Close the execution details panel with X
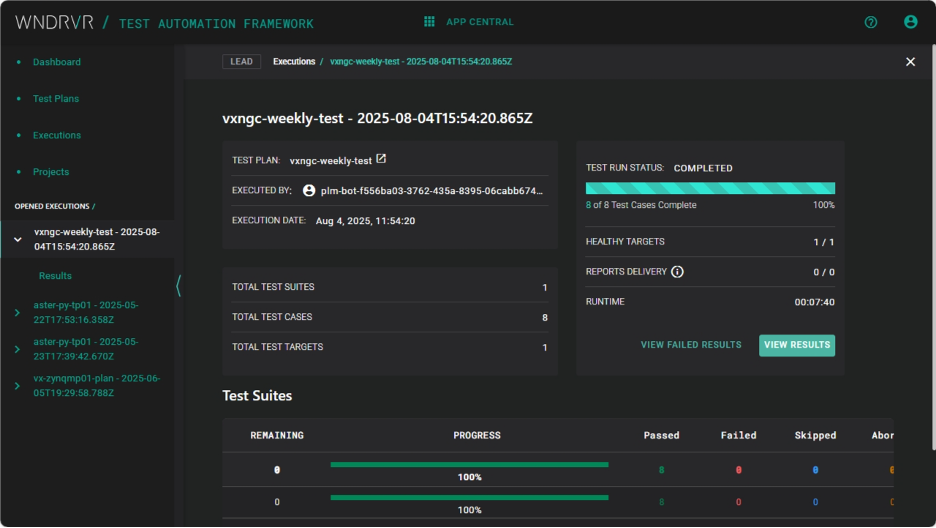The height and width of the screenshot is (528, 936). click(910, 62)
